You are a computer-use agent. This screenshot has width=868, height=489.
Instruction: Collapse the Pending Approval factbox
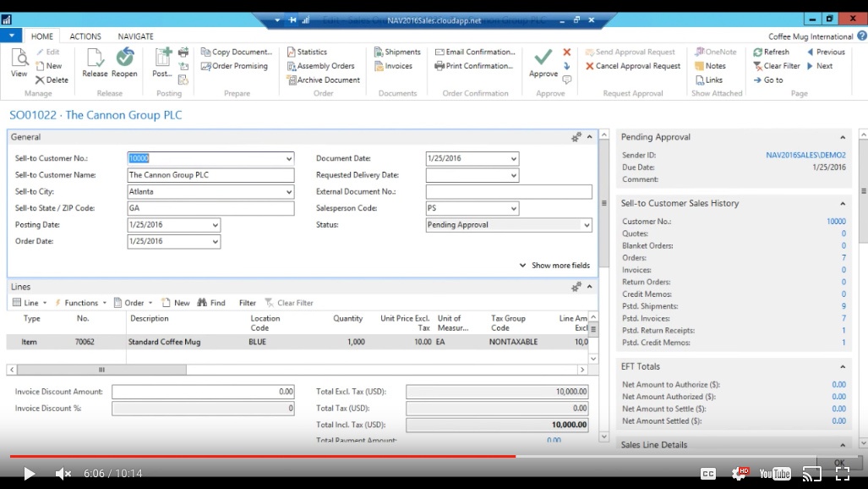(x=843, y=138)
